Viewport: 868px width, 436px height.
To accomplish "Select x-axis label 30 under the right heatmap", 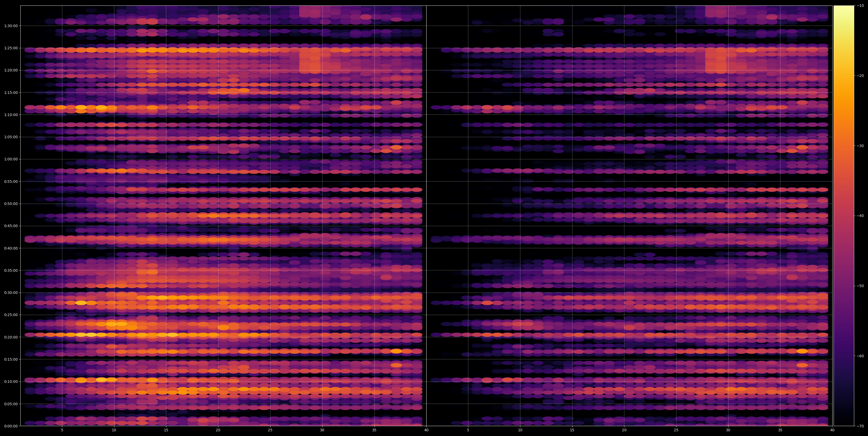I will point(728,430).
